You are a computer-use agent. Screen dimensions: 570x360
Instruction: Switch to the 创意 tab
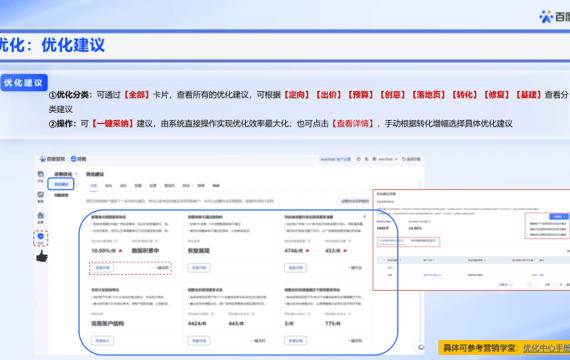pos(153,185)
